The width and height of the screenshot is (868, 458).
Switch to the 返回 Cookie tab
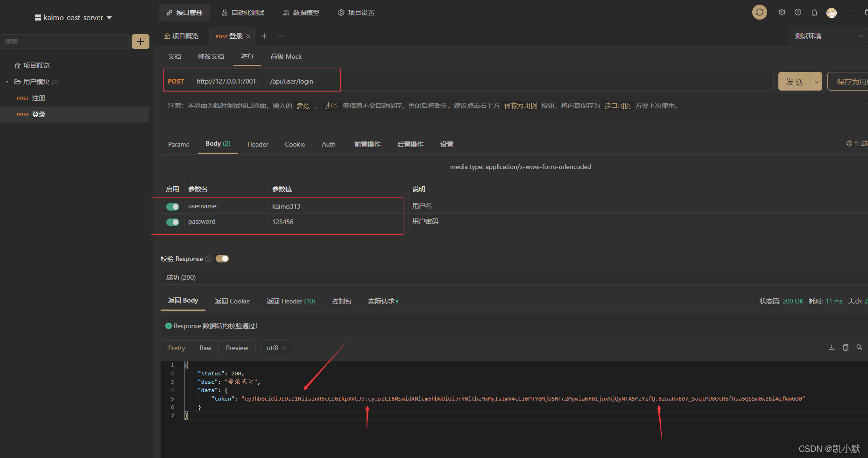pyautogui.click(x=232, y=301)
